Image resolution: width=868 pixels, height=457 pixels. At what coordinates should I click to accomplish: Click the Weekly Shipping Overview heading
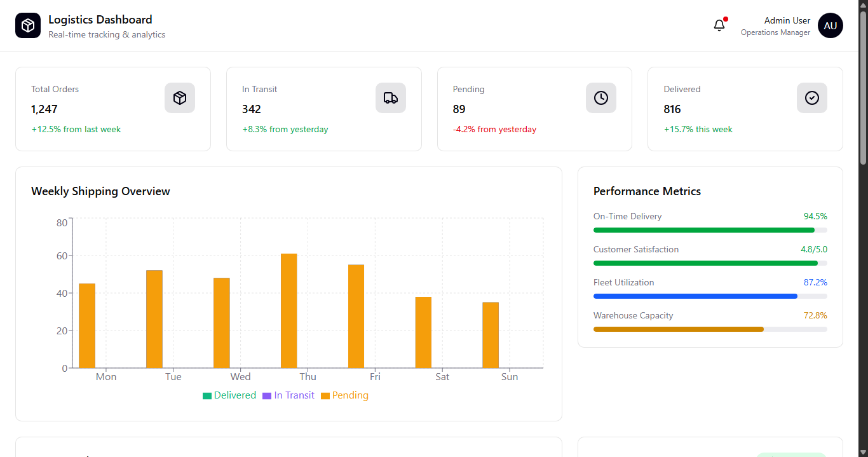pos(100,191)
